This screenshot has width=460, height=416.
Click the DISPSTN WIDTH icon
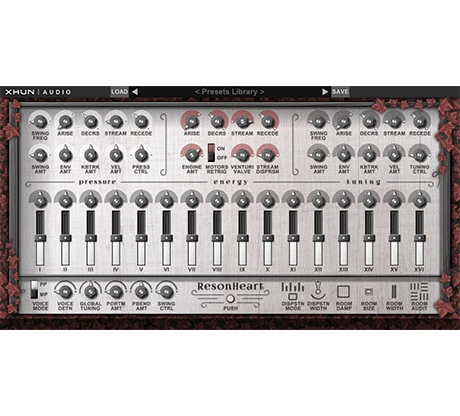[x=318, y=291]
